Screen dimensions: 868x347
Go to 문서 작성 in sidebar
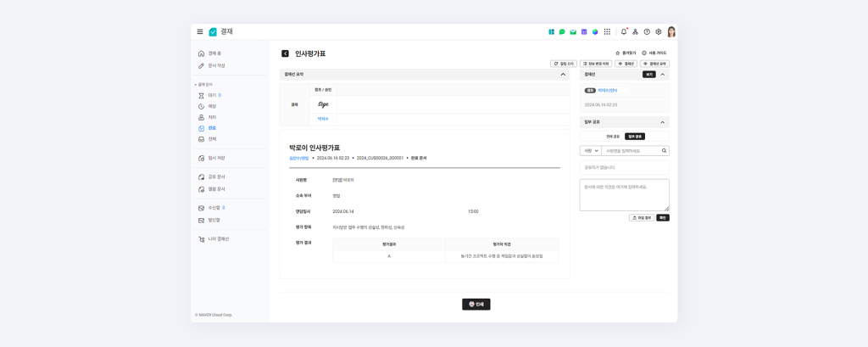(x=216, y=65)
